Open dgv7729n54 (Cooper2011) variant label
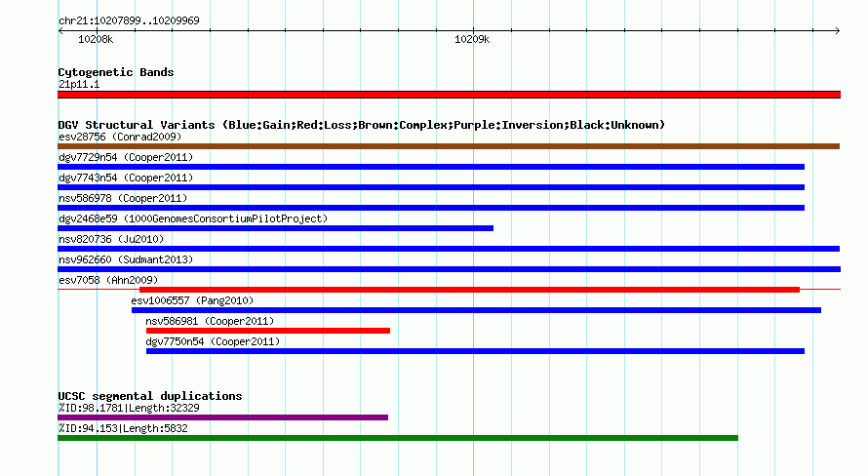The height and width of the screenshot is (476, 868). (126, 157)
